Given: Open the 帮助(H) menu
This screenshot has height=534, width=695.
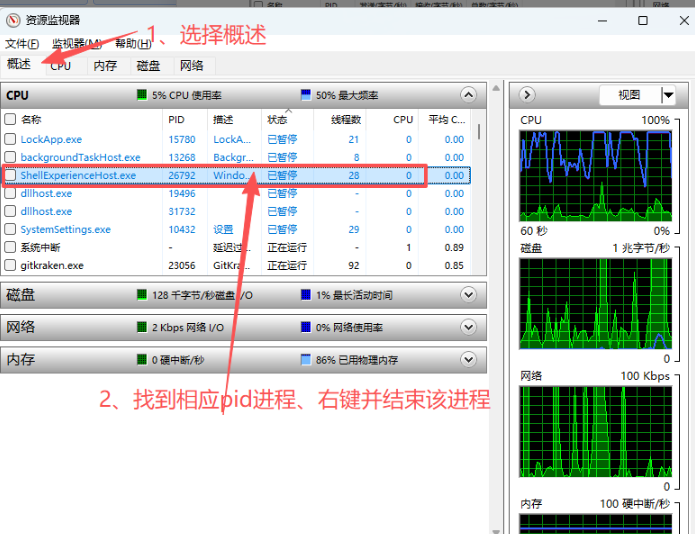Looking at the screenshot, I should tap(133, 43).
